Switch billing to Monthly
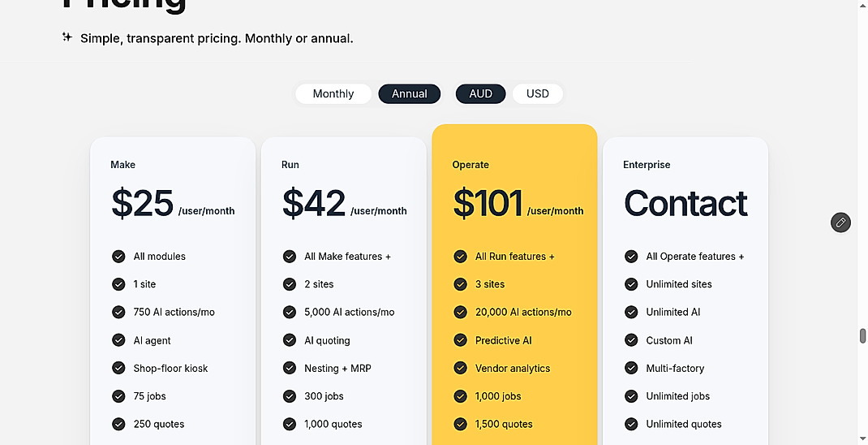 333,93
